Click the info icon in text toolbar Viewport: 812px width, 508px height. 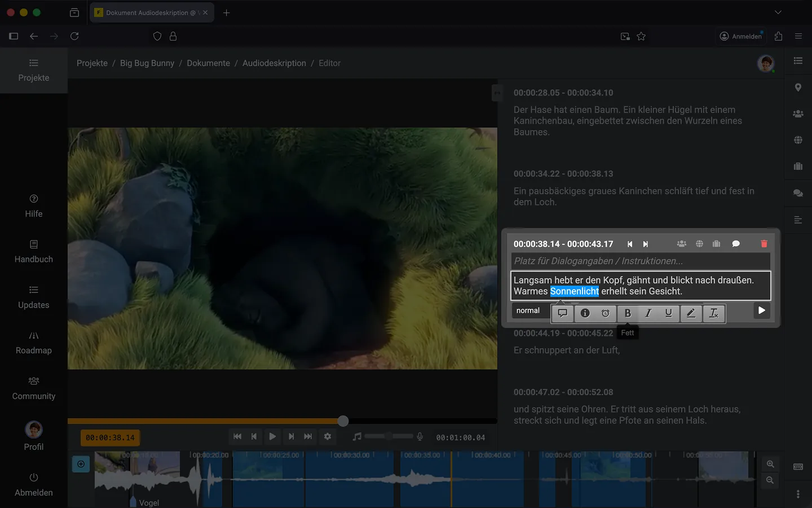click(x=585, y=313)
